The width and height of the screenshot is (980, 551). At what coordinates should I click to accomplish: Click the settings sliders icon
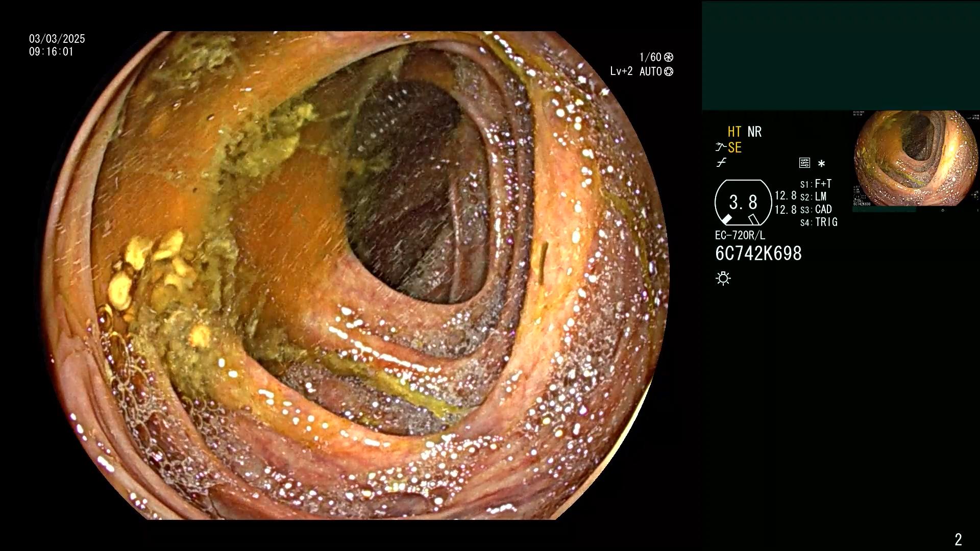[804, 163]
